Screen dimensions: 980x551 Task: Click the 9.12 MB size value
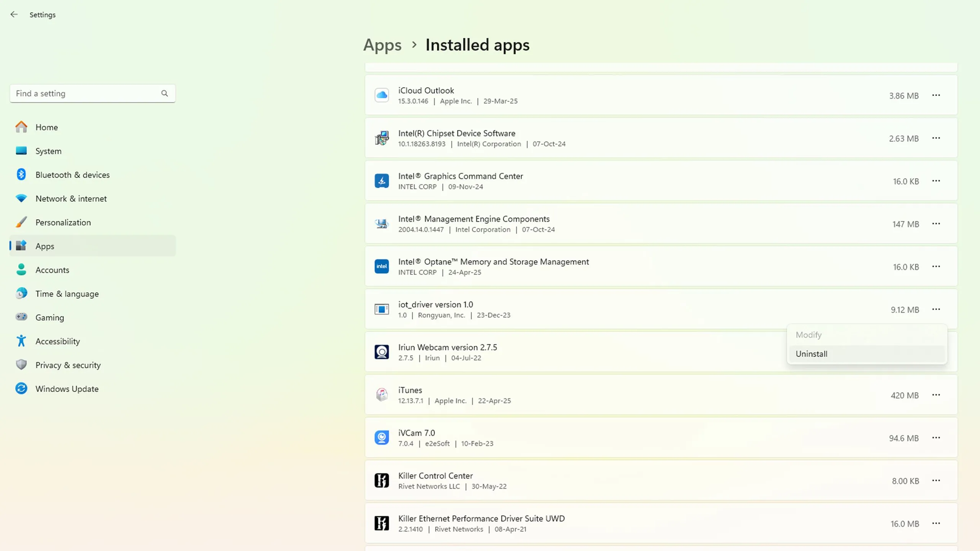point(905,310)
